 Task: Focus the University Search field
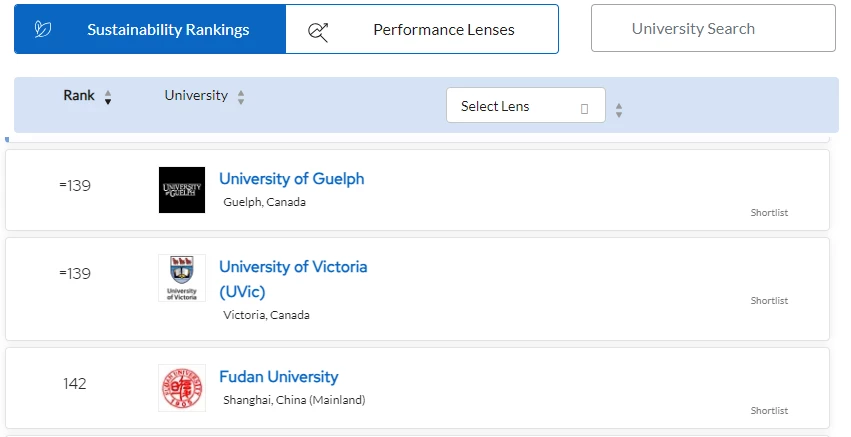click(x=713, y=28)
